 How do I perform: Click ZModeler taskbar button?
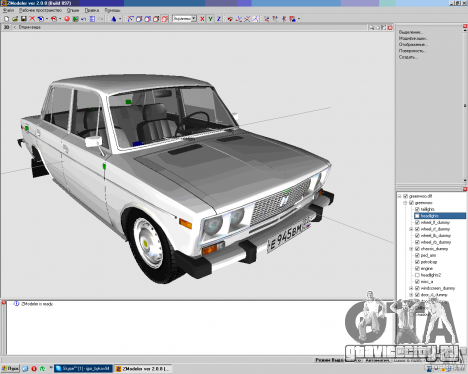tap(143, 369)
